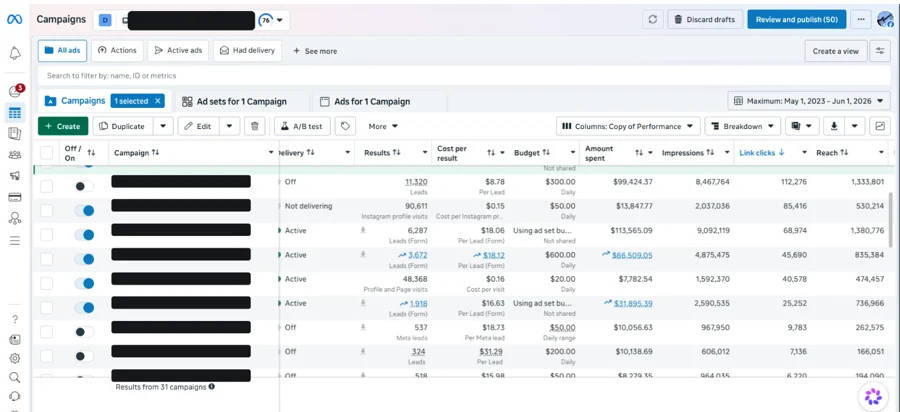Open the notifications bell in sidebar
The width and height of the screenshot is (900, 412).
15,53
